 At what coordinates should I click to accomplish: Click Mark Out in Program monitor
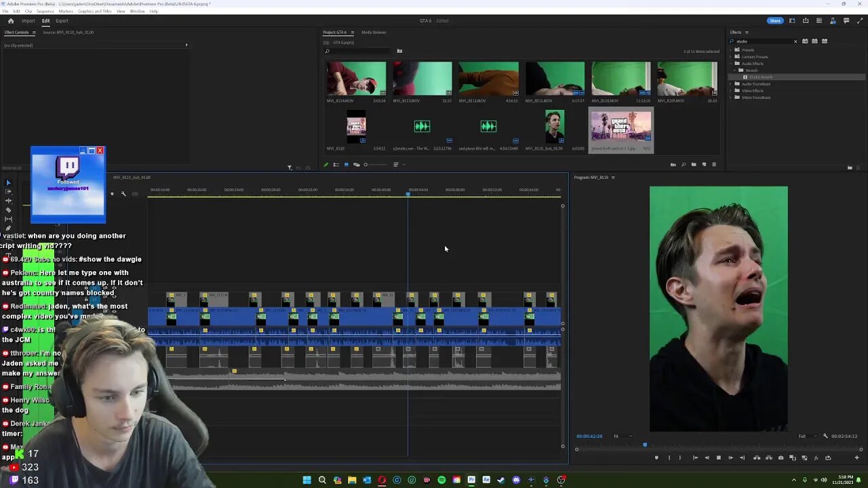click(x=680, y=458)
